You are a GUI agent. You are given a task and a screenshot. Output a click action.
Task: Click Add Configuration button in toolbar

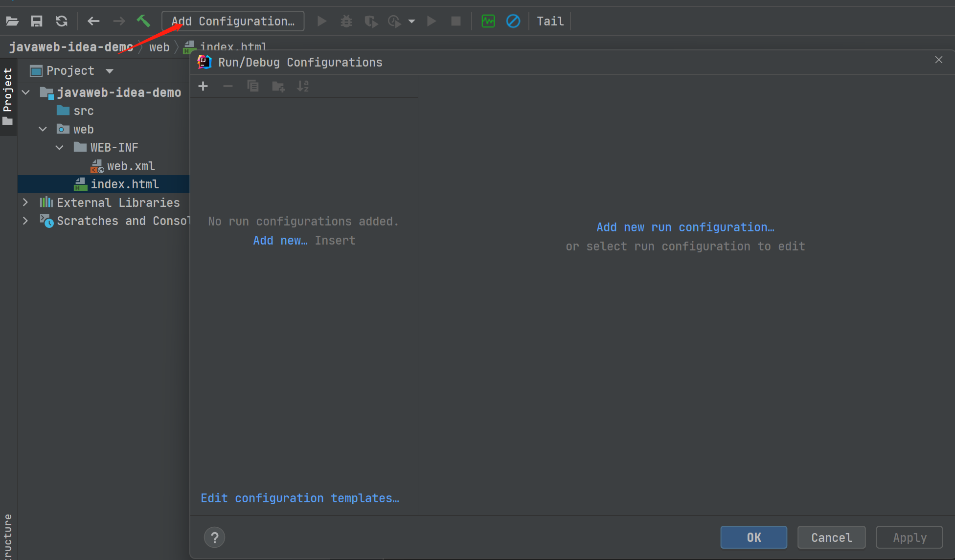point(233,21)
